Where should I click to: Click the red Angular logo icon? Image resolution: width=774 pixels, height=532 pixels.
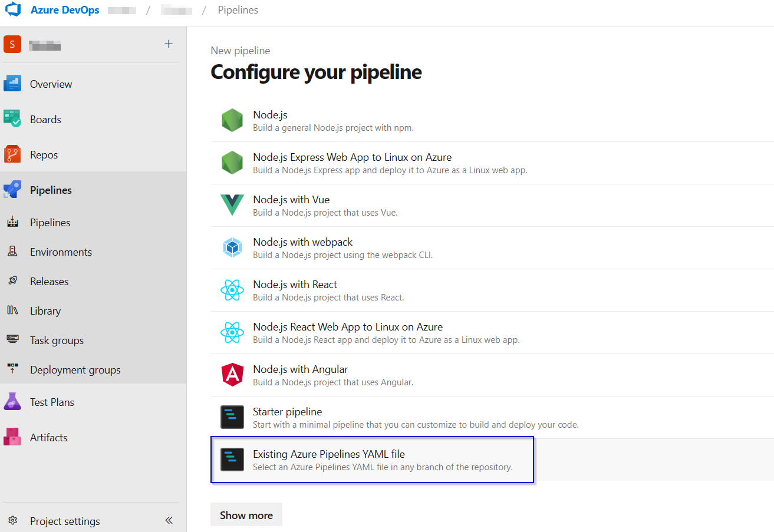(232, 375)
